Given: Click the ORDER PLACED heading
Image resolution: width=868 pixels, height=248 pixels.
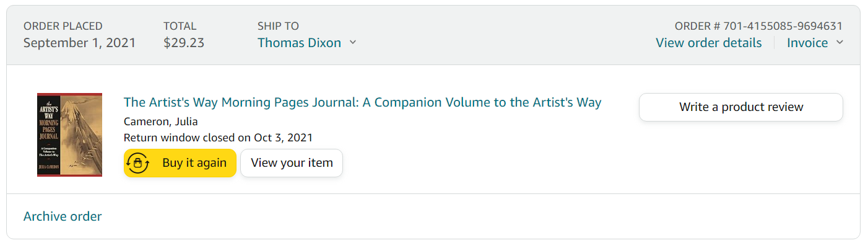Looking at the screenshot, I should (x=63, y=26).
